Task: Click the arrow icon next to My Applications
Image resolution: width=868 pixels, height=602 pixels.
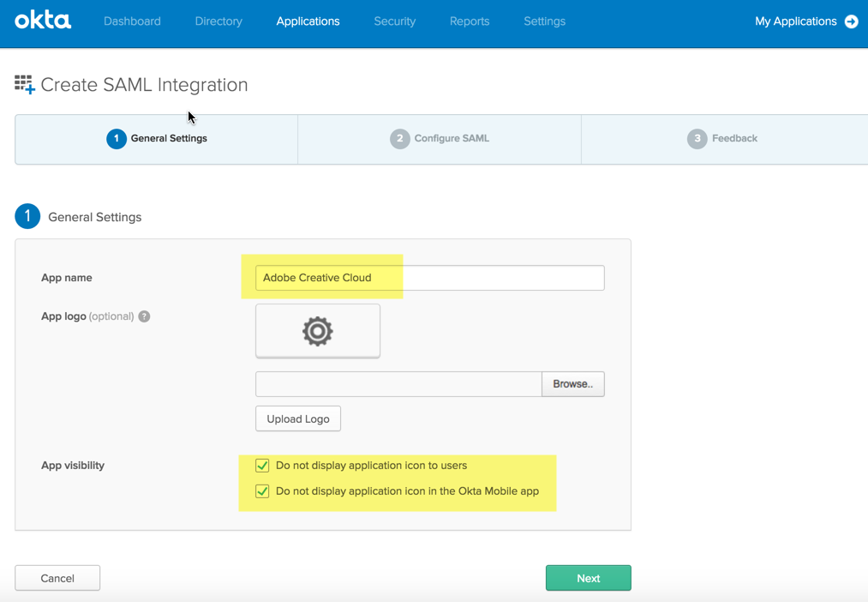Action: tap(850, 21)
